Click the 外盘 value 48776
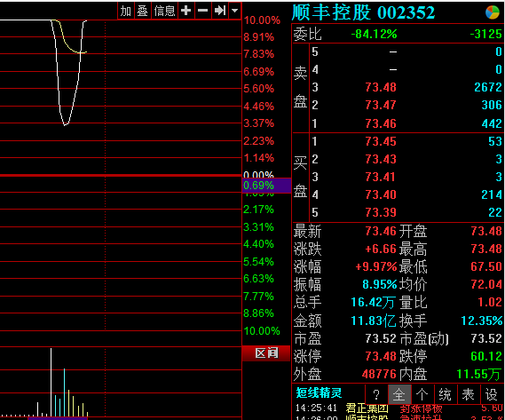The height and width of the screenshot is (420, 505). [x=379, y=375]
